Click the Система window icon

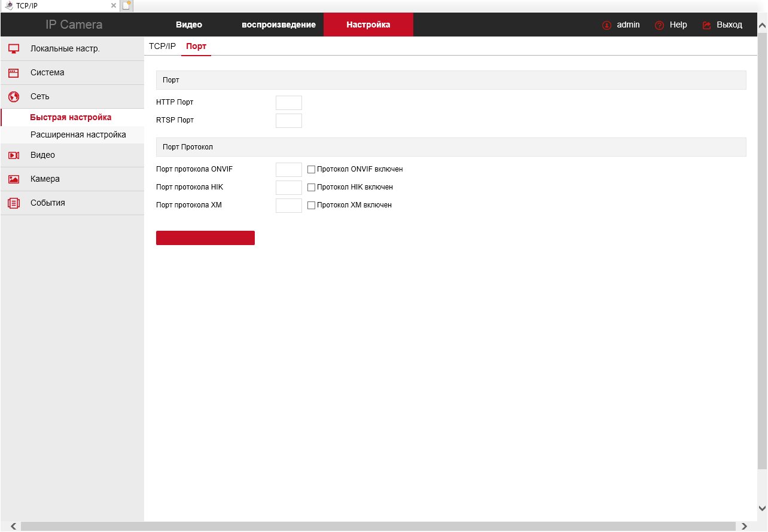click(14, 73)
